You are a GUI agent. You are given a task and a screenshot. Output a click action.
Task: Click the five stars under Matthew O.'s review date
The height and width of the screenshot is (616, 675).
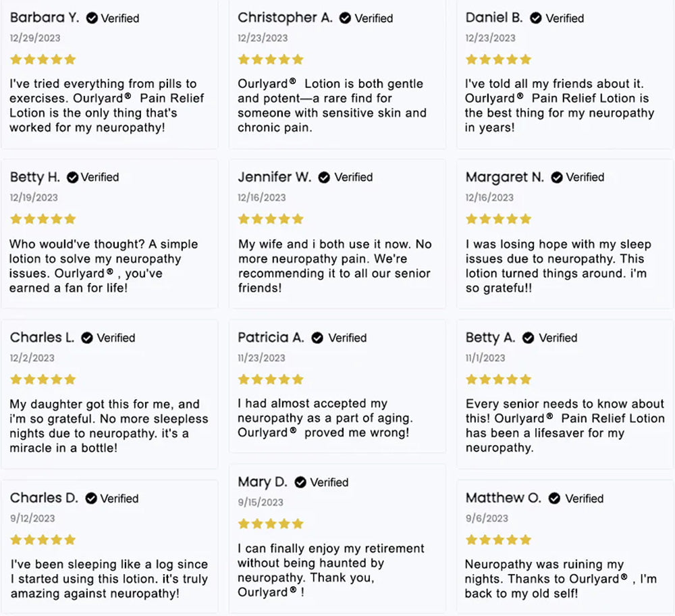click(x=499, y=540)
